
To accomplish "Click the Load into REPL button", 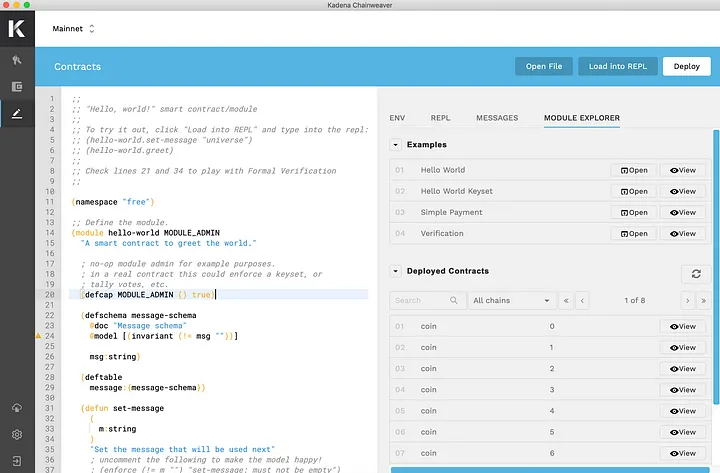I will tap(618, 66).
